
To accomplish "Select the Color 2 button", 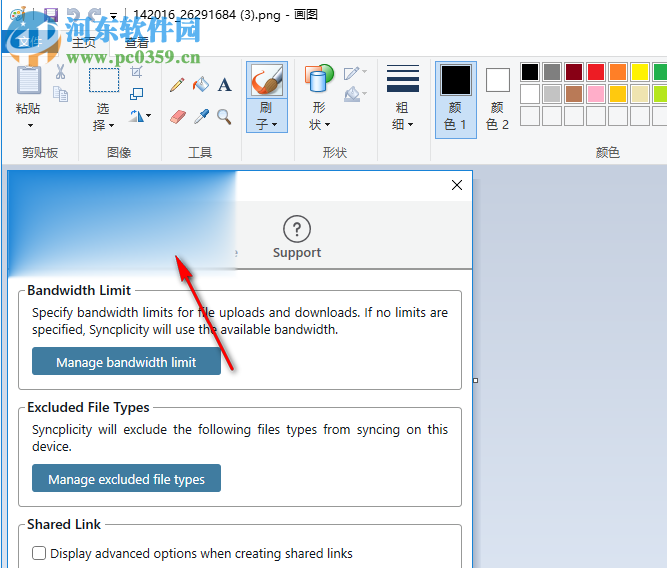I will click(497, 100).
